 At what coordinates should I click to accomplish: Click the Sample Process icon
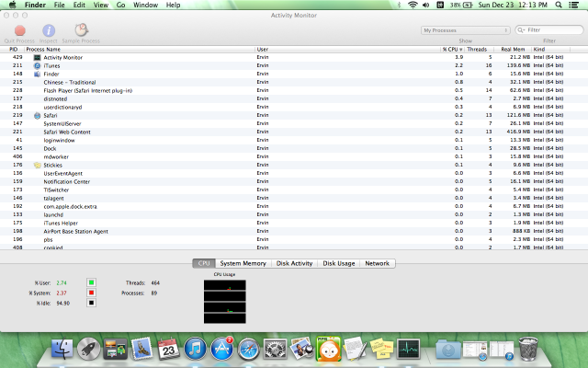[x=81, y=30]
